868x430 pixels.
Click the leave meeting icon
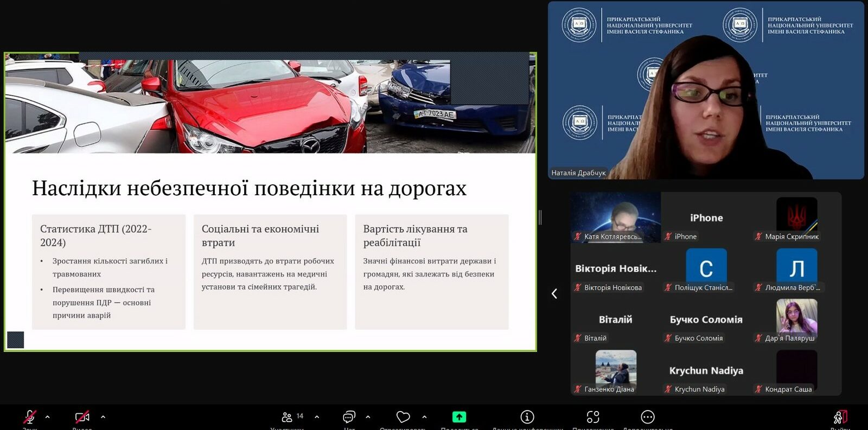coord(840,417)
